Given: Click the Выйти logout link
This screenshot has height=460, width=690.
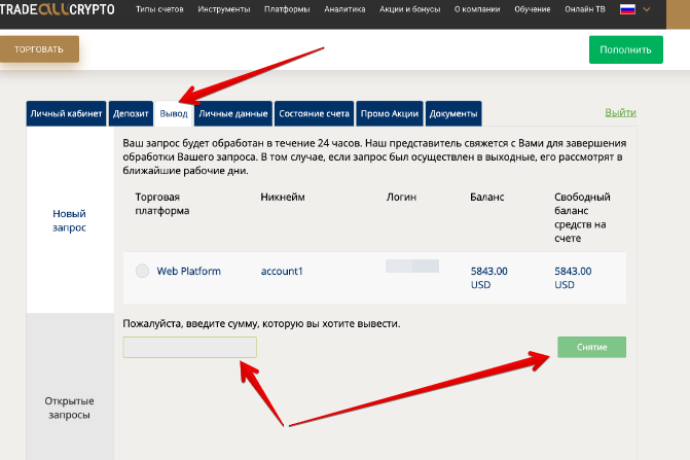Looking at the screenshot, I should tap(620, 113).
